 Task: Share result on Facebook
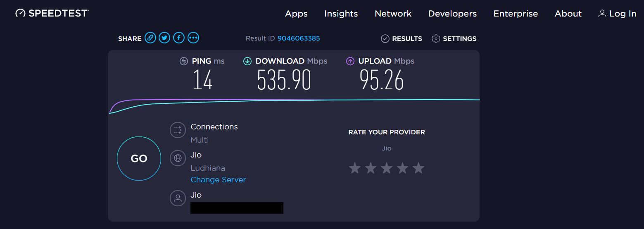pos(179,38)
